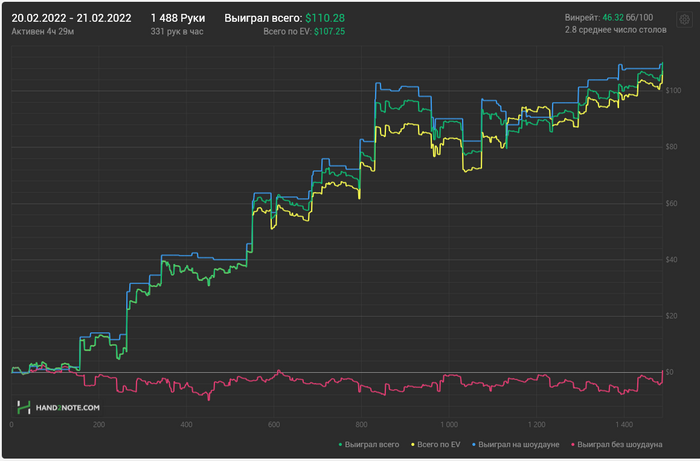Click the $100 y-axis label

point(673,91)
